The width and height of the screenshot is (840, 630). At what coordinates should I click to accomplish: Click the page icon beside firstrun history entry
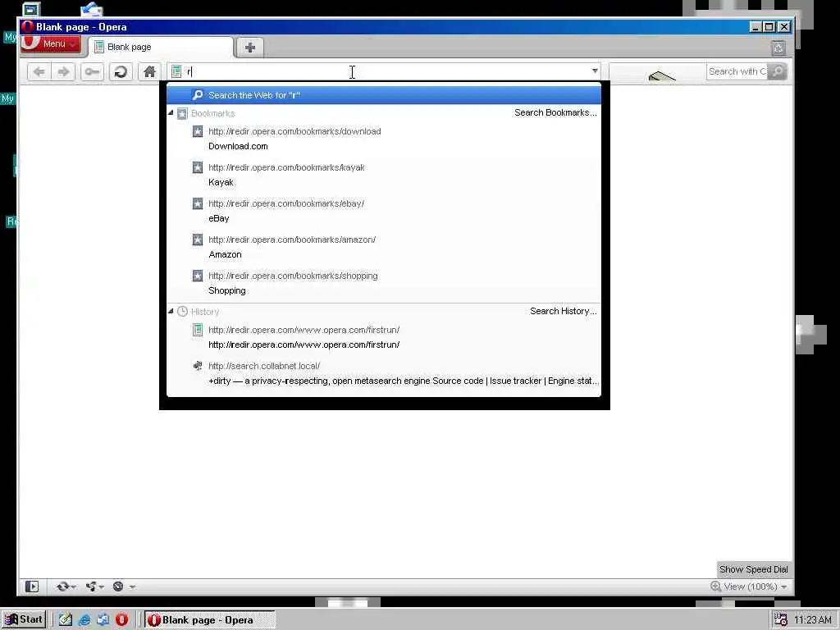tap(198, 330)
